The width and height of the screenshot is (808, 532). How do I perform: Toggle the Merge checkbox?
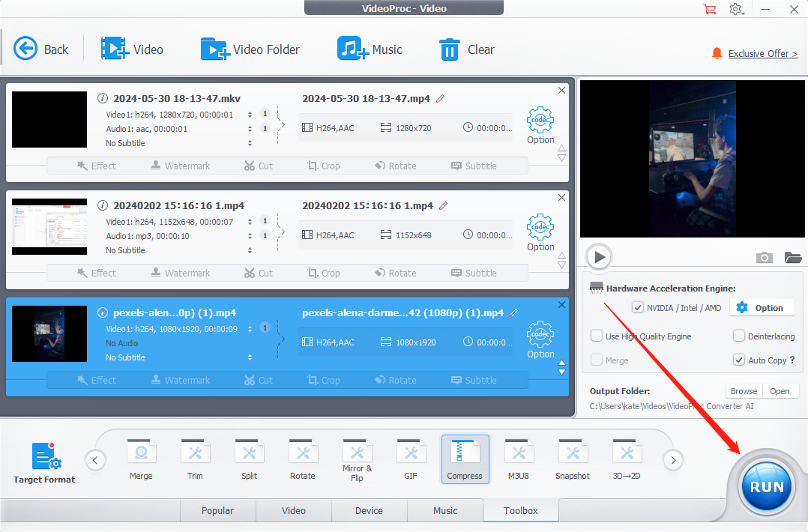597,360
